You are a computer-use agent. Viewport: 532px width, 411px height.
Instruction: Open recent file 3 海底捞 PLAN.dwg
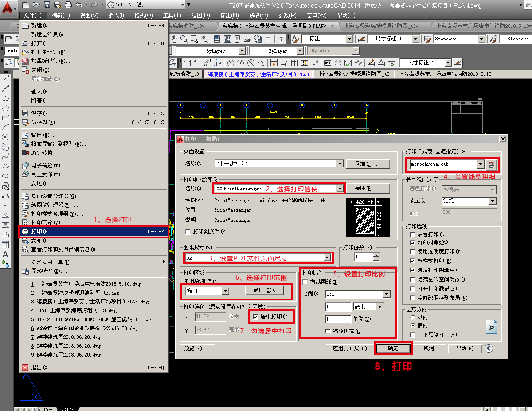pyautogui.click(x=94, y=302)
